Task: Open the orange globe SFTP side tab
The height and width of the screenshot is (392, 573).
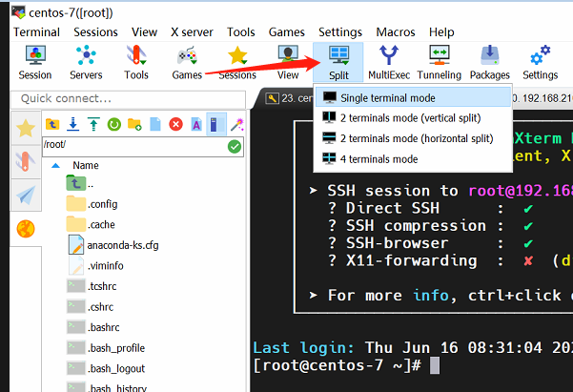Action: pyautogui.click(x=26, y=229)
